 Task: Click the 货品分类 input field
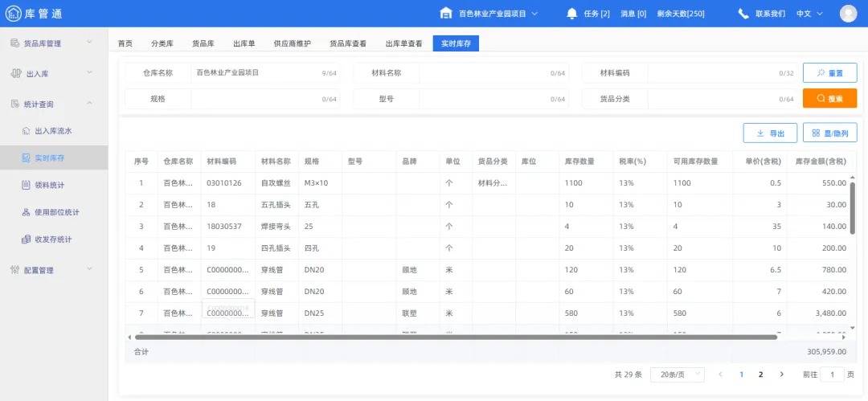[722, 99]
